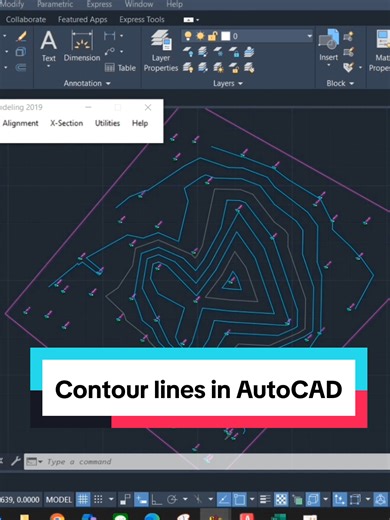Screen dimensions: 390x520
Task: Click the layer Lock icon
Action: tap(234, 52)
